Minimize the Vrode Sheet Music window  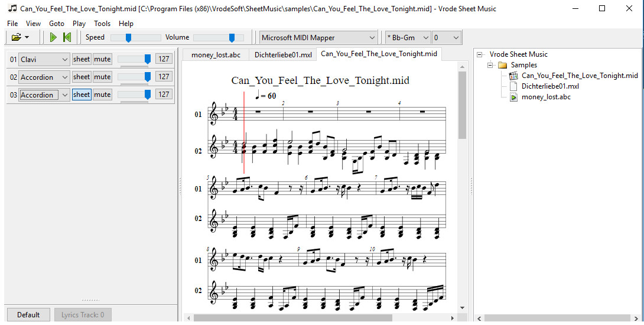coord(575,8)
